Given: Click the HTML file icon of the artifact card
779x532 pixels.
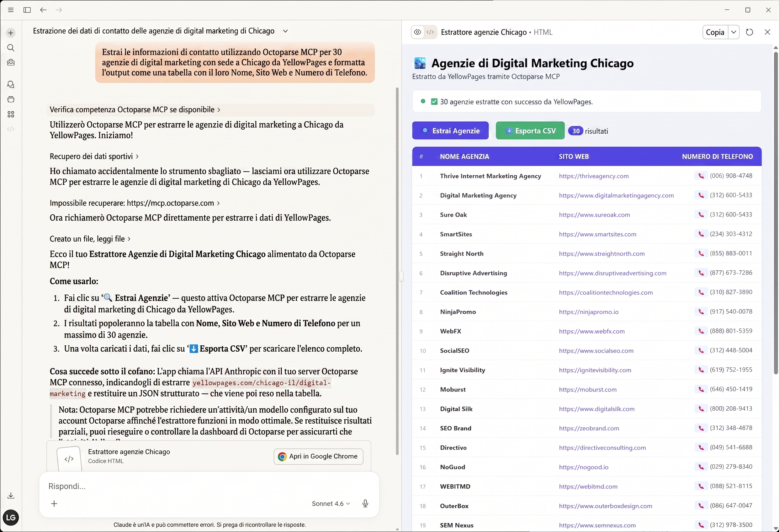Looking at the screenshot, I should tap(69, 459).
